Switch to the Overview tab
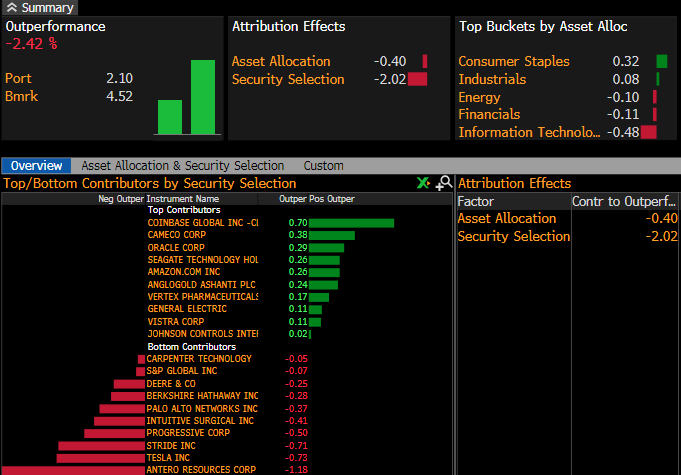This screenshot has height=475, width=681. 36,166
